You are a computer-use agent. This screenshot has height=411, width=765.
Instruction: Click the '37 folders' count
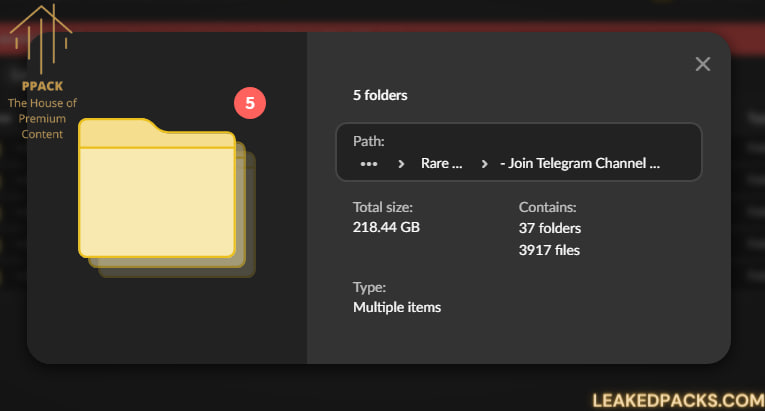point(550,228)
